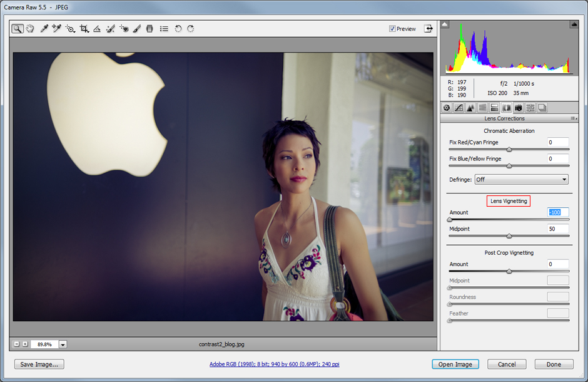Screen dimensions: 588x382
Task: Select the Hand tool
Action: pos(30,29)
